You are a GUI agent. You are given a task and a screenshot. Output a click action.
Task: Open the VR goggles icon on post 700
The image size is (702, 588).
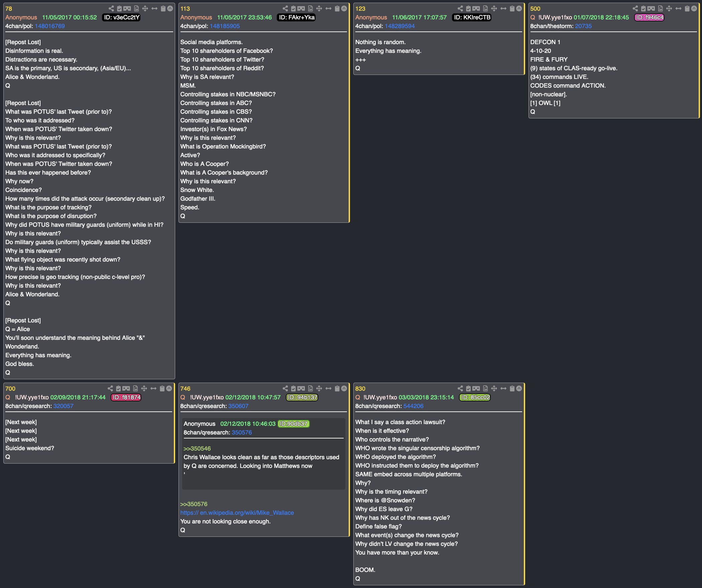pos(126,388)
